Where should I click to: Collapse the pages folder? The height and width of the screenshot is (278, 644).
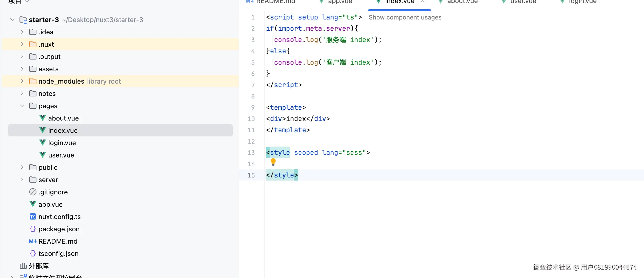(22, 106)
